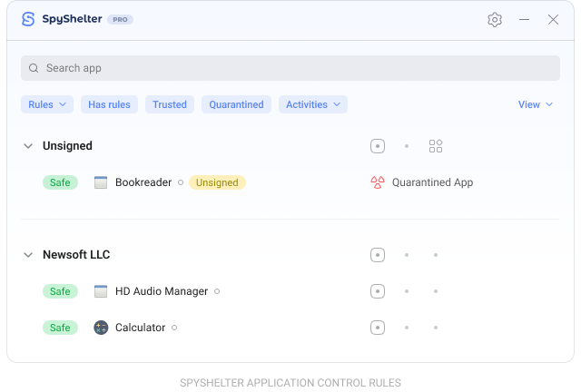Filter by Has rules
This screenshot has height=392, width=581.
coord(109,104)
